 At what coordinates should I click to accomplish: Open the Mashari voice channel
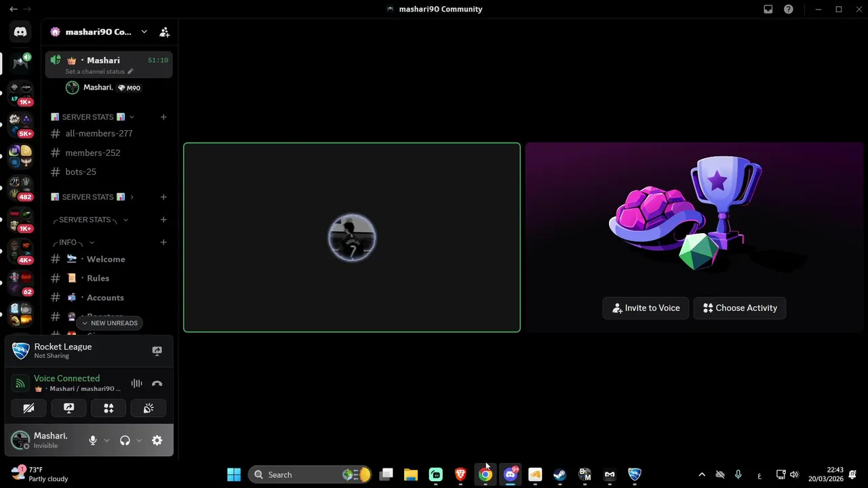tap(109, 64)
